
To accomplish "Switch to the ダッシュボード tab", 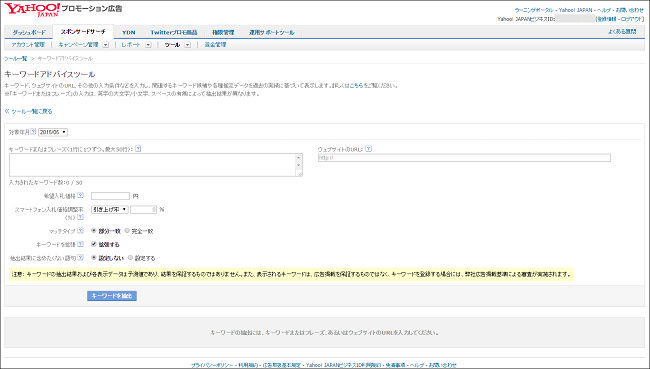I will (x=29, y=32).
